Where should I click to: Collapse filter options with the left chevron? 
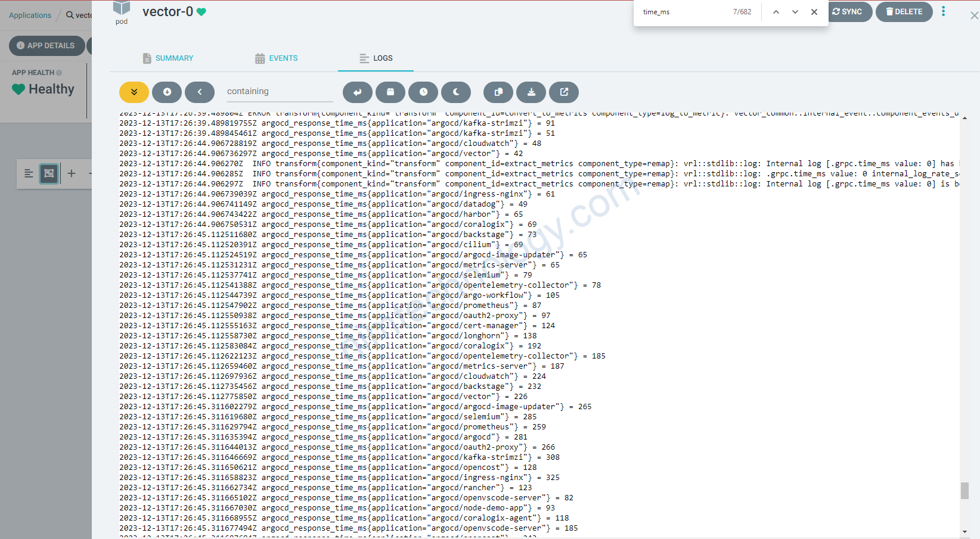(200, 92)
